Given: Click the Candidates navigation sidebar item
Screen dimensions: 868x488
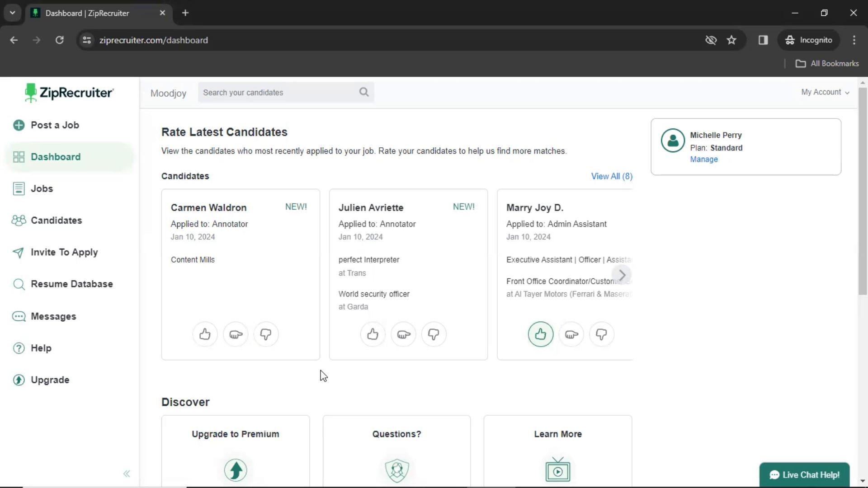Looking at the screenshot, I should [56, 220].
